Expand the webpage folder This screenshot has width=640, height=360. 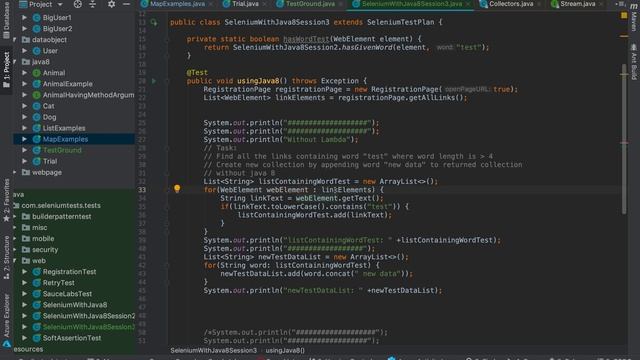click(15, 172)
